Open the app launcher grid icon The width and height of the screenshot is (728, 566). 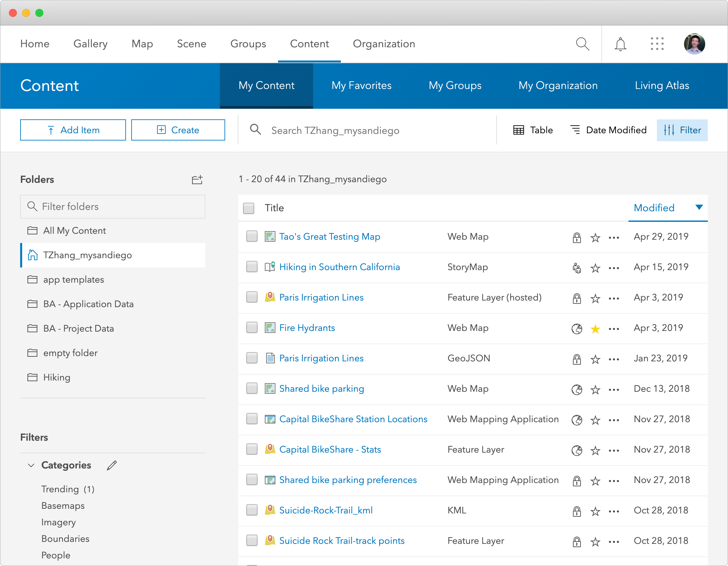pos(656,44)
